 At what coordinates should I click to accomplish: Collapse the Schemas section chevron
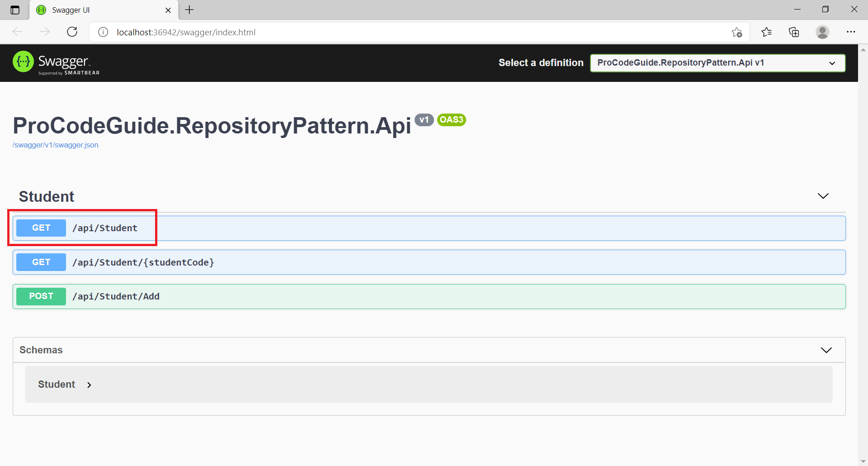[x=827, y=349]
